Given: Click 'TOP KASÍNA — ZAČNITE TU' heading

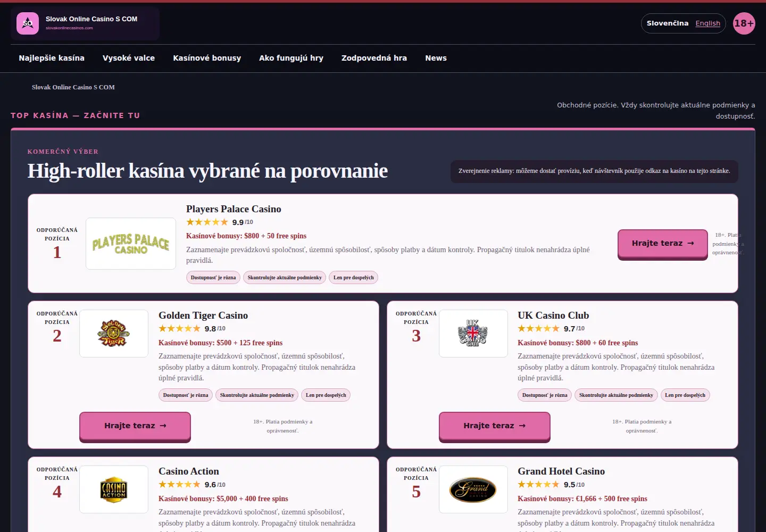Looking at the screenshot, I should 76,115.
